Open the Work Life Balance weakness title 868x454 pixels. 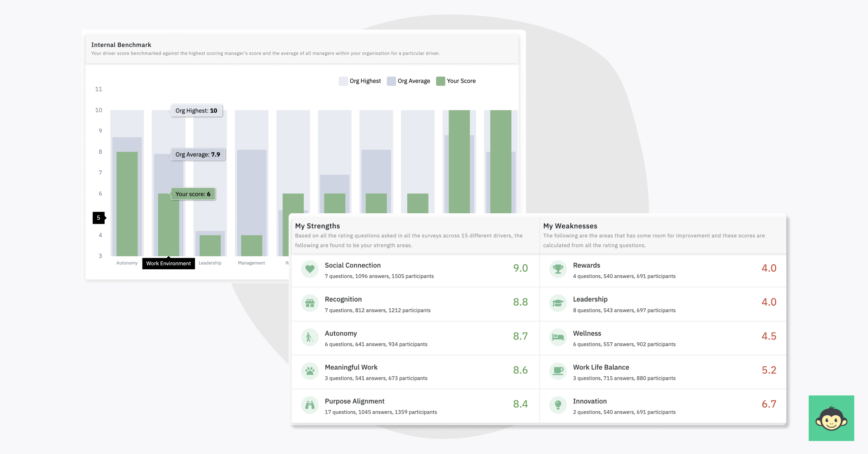pos(601,367)
